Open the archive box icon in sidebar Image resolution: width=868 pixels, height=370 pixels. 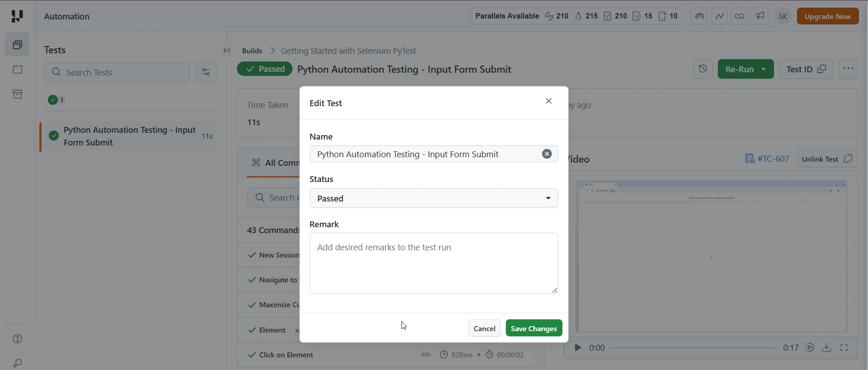(x=18, y=94)
